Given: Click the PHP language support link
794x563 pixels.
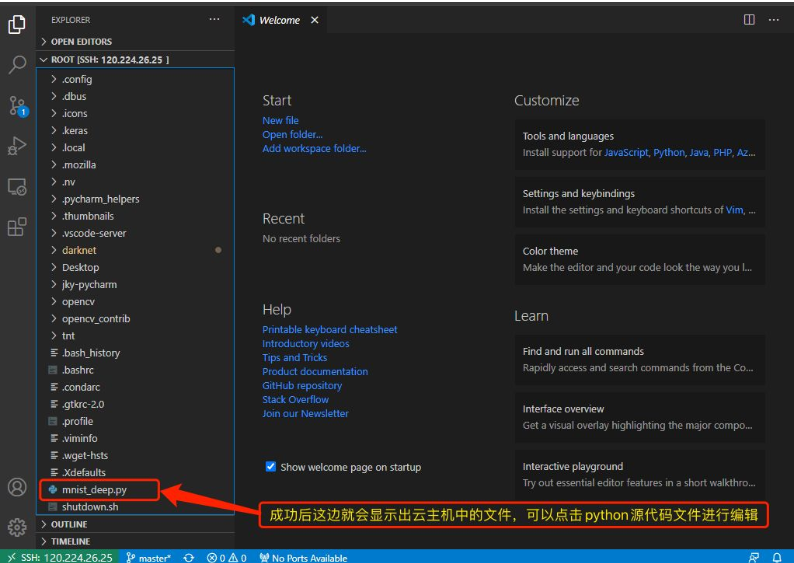Looking at the screenshot, I should coord(722,152).
